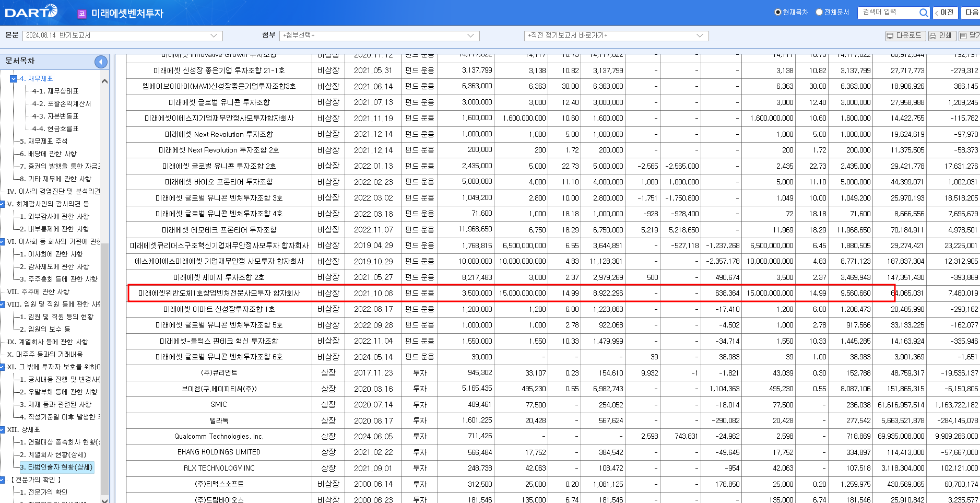Open 3. 제재 등과 관련된 사항

coord(56,405)
